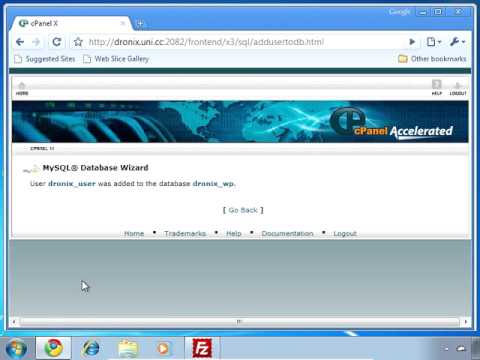This screenshot has width=480, height=360.
Task: Open the Trademarks footer link
Action: coord(185,233)
